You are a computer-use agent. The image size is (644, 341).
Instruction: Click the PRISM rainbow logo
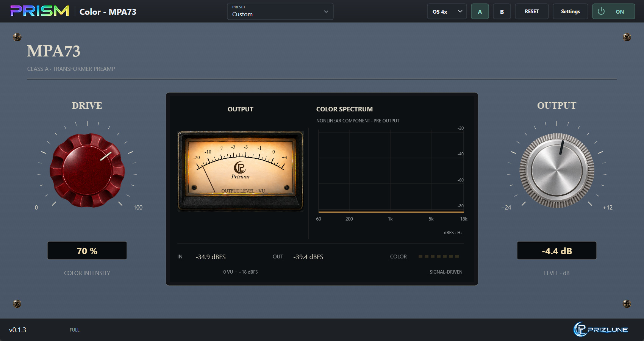40,11
